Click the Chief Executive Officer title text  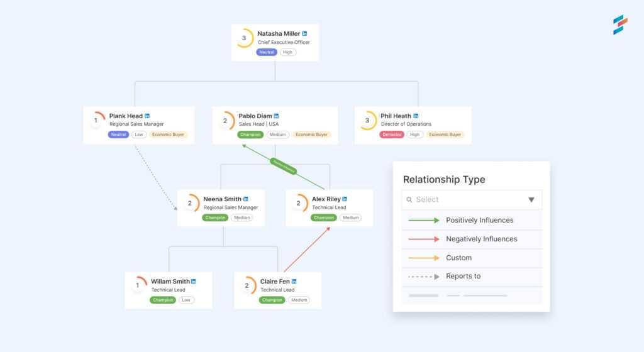[x=284, y=42]
